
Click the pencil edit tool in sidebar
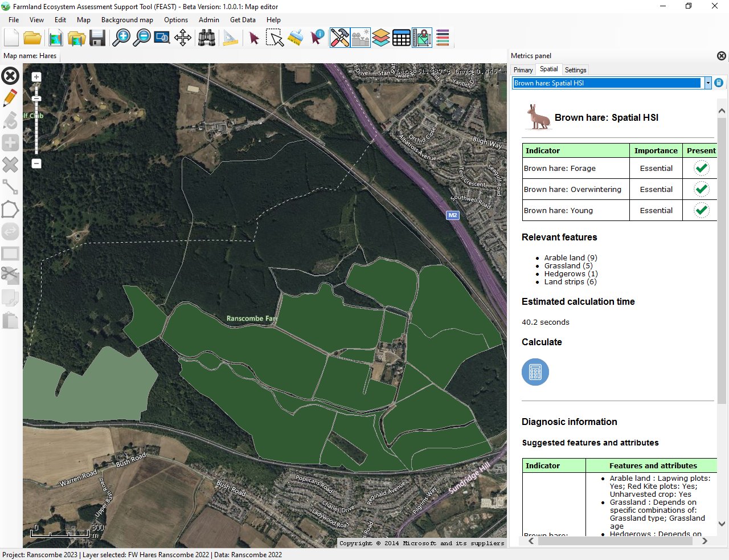point(10,98)
